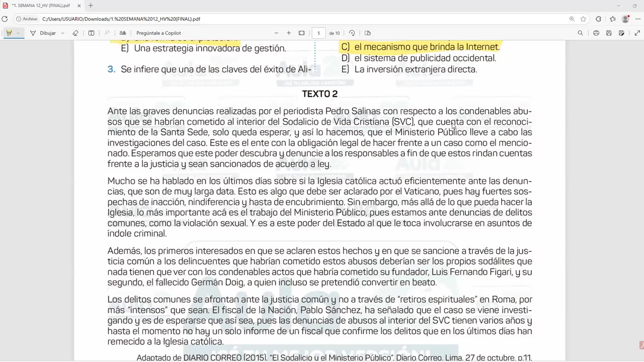Open highlighter color dropdown arrow
This screenshot has height=362, width=644.
18,33
